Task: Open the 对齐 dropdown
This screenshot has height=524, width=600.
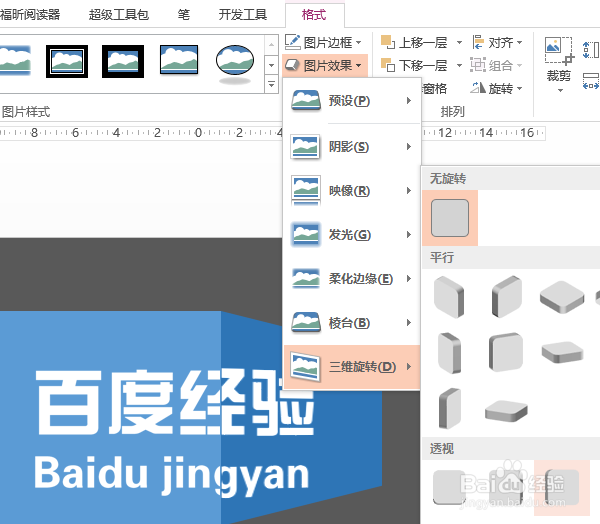Action: [x=497, y=42]
